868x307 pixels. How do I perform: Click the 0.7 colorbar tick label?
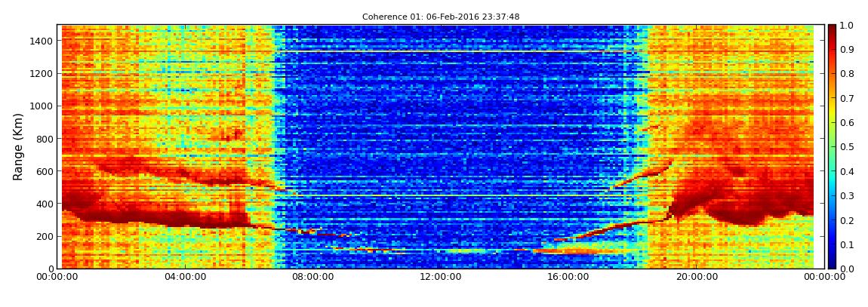tap(848, 99)
